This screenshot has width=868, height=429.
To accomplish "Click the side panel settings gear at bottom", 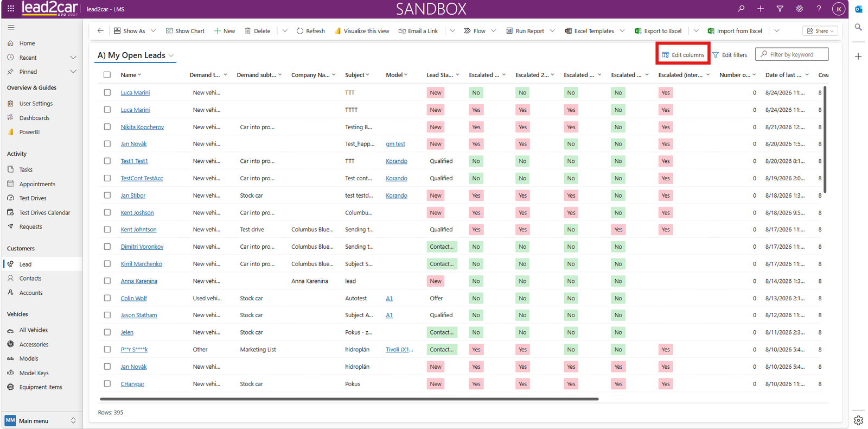I will 858,420.
